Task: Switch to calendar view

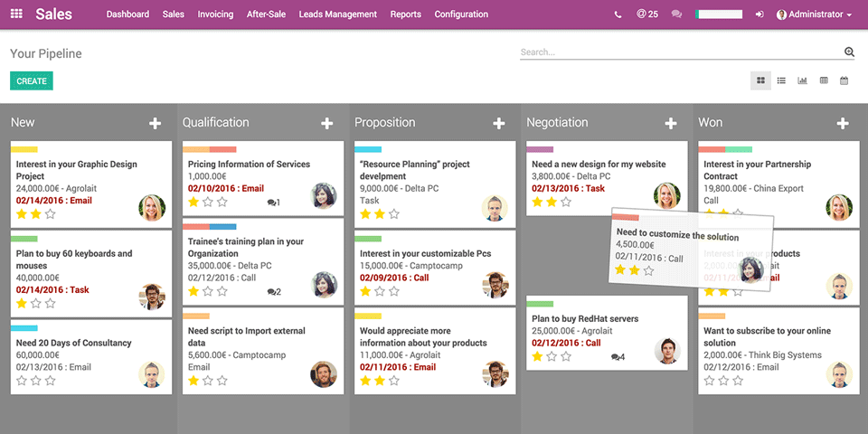Action: pos(844,80)
